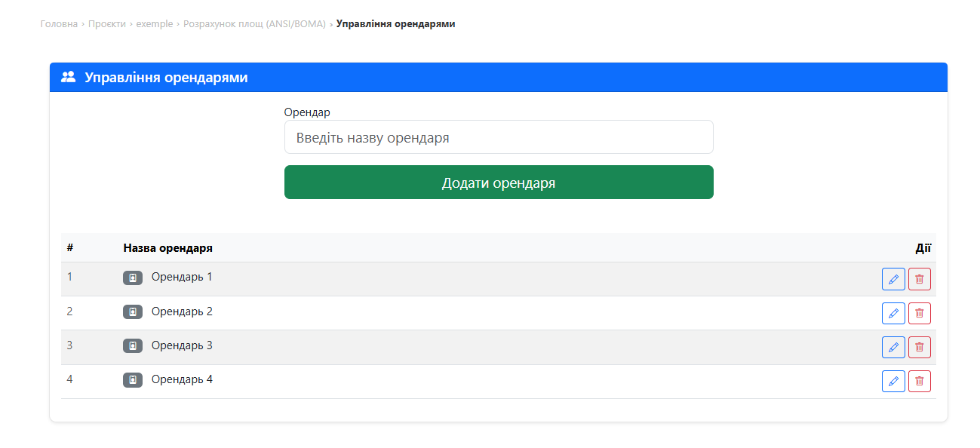Delete Орендарь 2 with the trash icon
Screen dimensions: 980x448
920,313
